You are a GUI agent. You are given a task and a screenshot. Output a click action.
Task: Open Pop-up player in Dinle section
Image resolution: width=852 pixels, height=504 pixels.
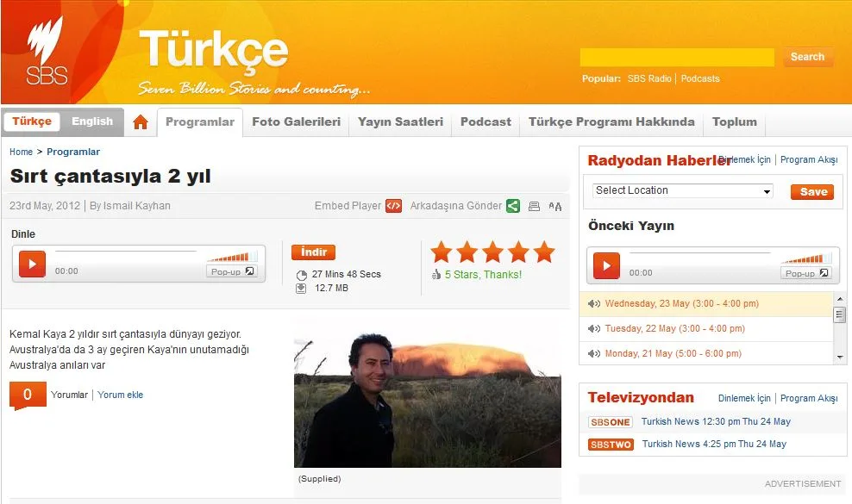tap(231, 271)
